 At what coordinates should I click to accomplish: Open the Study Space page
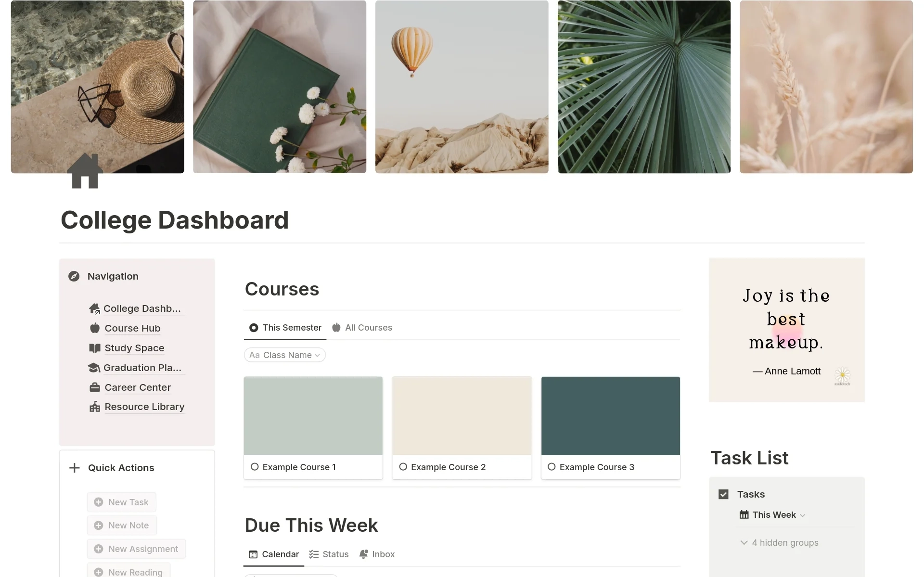pos(134,347)
